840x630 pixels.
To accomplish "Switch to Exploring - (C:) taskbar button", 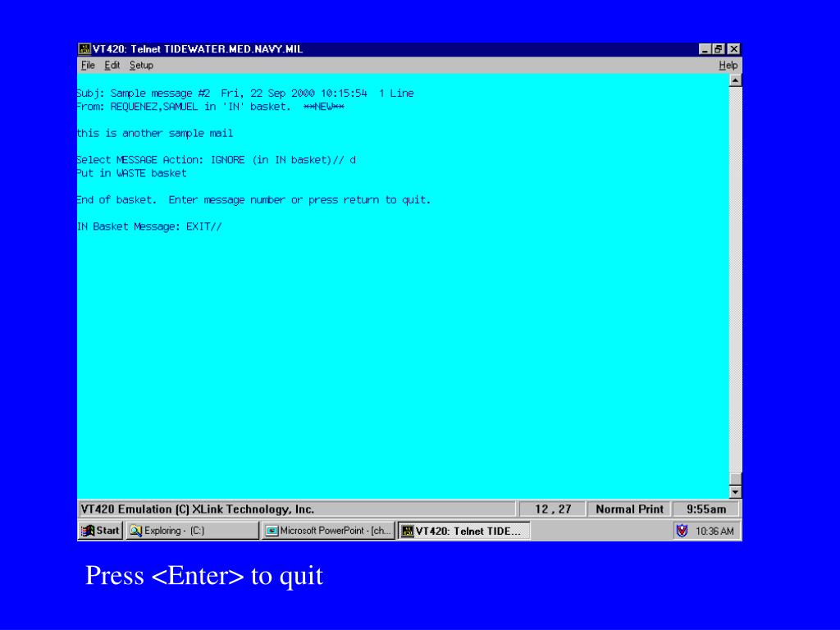I will tap(192, 531).
